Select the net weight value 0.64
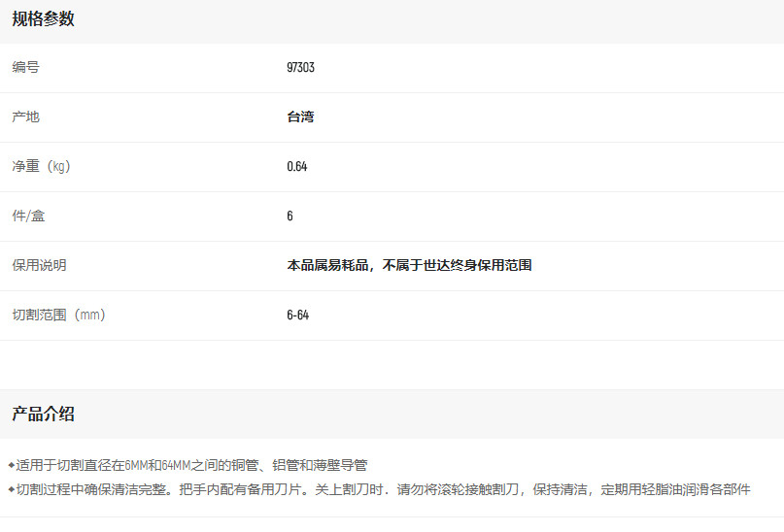 coord(296,167)
